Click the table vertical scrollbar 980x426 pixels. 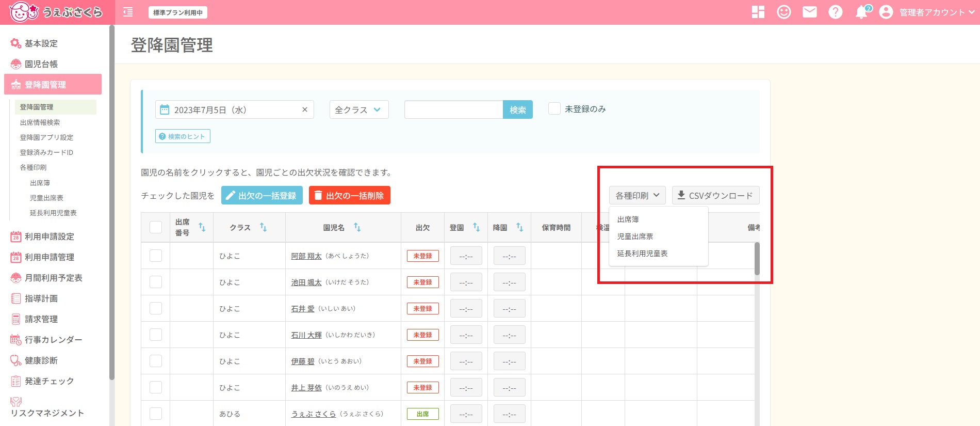(757, 258)
